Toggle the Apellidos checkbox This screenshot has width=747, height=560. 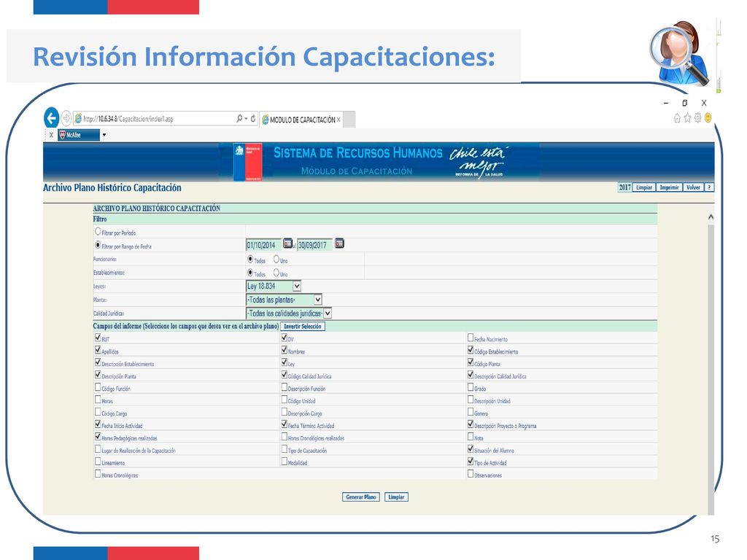point(98,350)
